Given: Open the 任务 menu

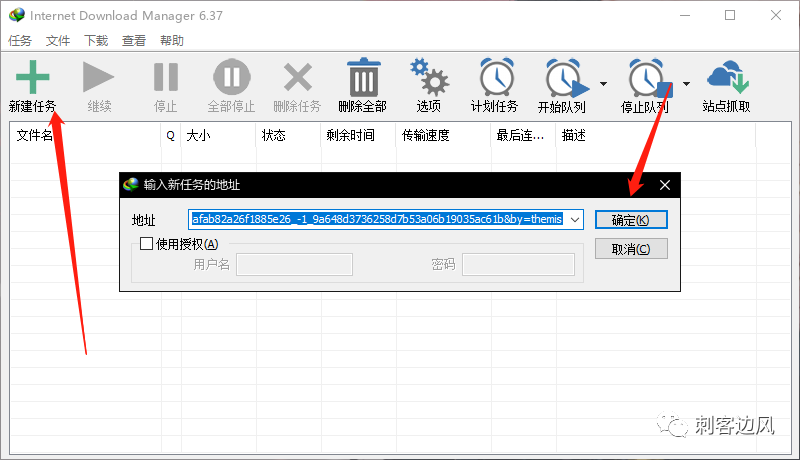Looking at the screenshot, I should [20, 40].
